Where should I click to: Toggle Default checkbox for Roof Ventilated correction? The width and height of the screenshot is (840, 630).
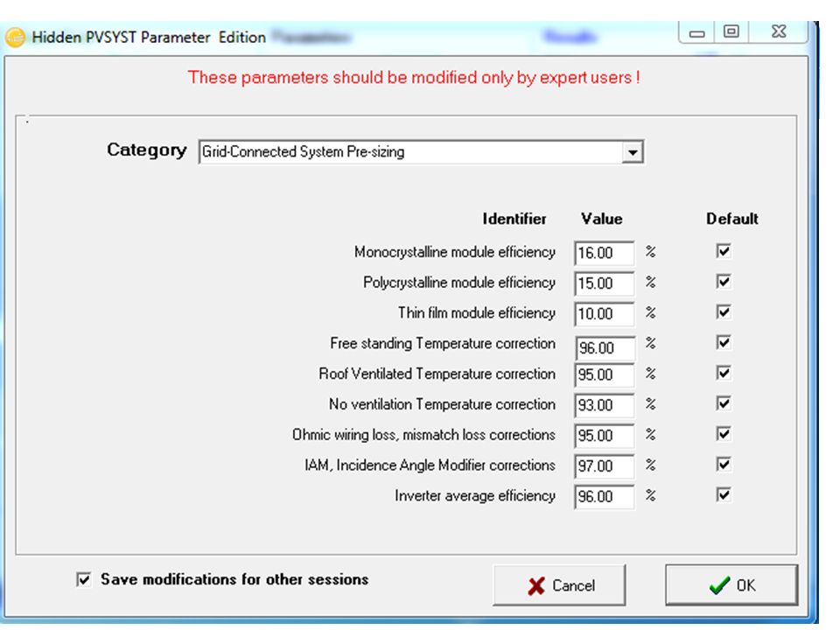pos(724,373)
